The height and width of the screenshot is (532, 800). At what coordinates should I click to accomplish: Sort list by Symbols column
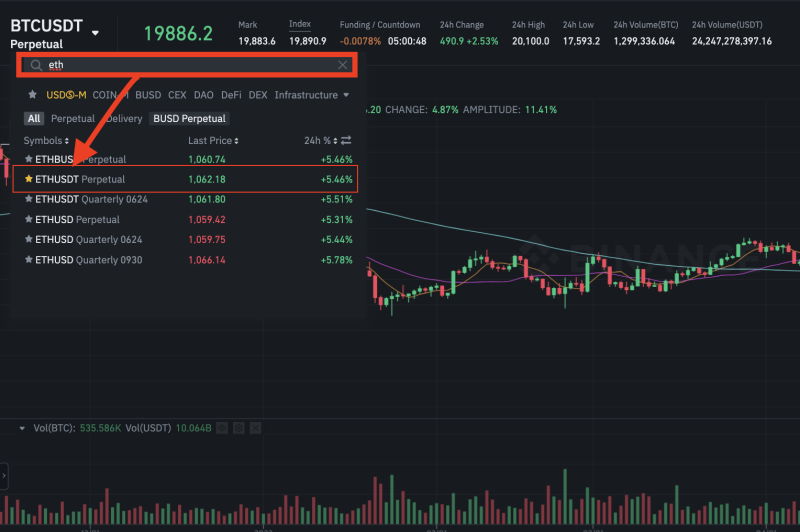tap(46, 140)
